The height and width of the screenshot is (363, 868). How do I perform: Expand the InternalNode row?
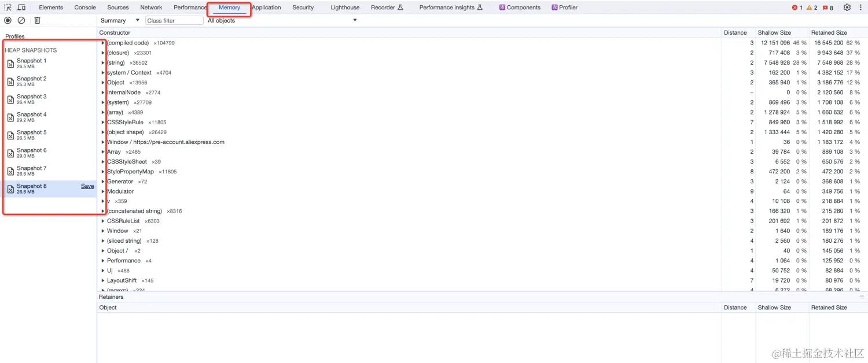[x=103, y=92]
